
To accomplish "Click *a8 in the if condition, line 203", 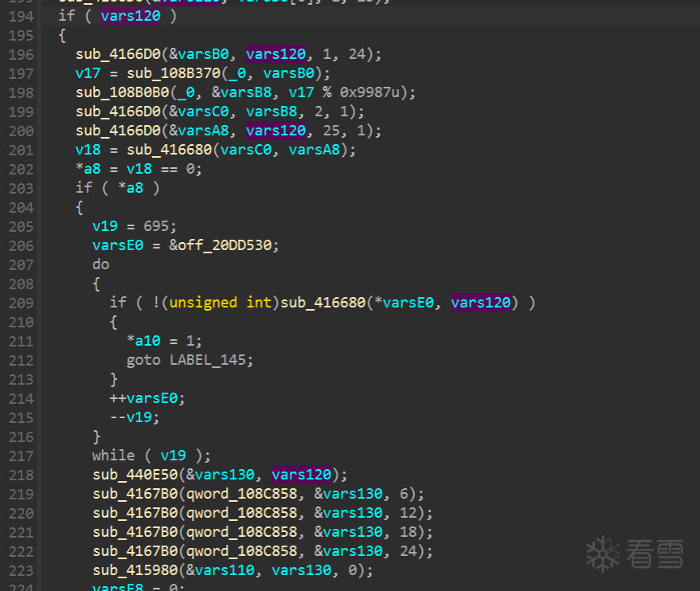I will (131, 188).
